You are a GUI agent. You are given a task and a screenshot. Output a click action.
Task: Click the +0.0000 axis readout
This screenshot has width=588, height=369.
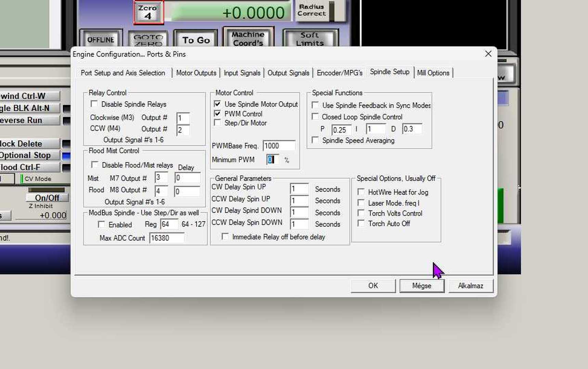(x=228, y=13)
